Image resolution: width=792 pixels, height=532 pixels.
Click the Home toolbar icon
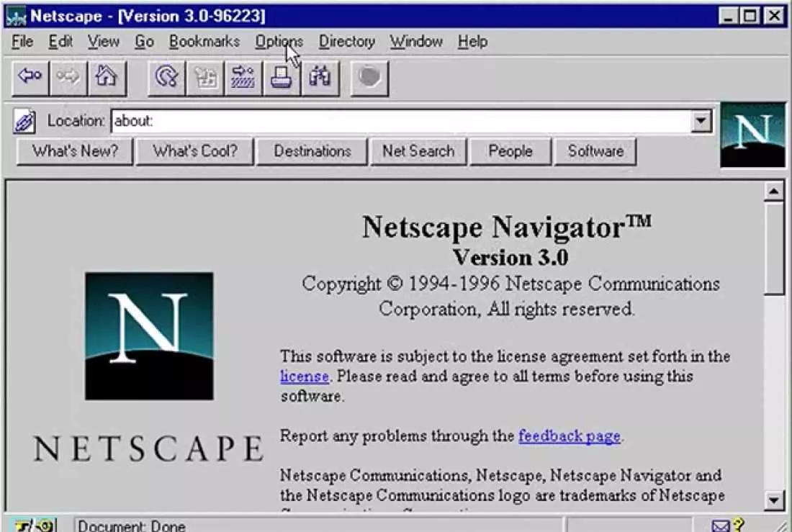(107, 77)
